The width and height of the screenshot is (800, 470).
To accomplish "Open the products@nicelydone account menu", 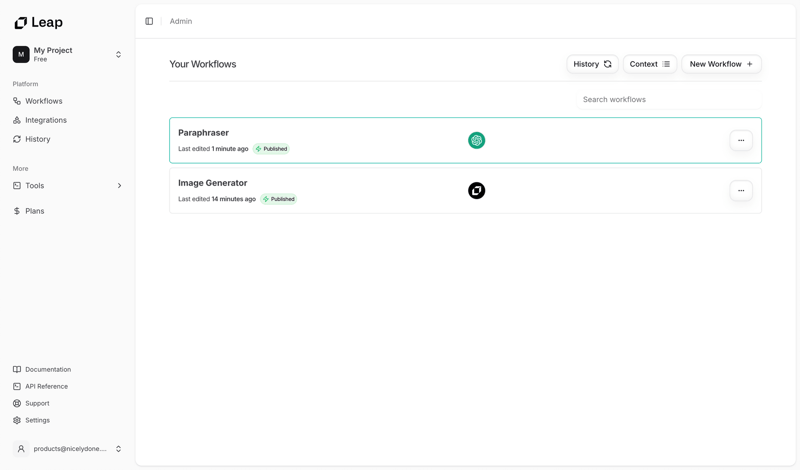I will pos(68,449).
